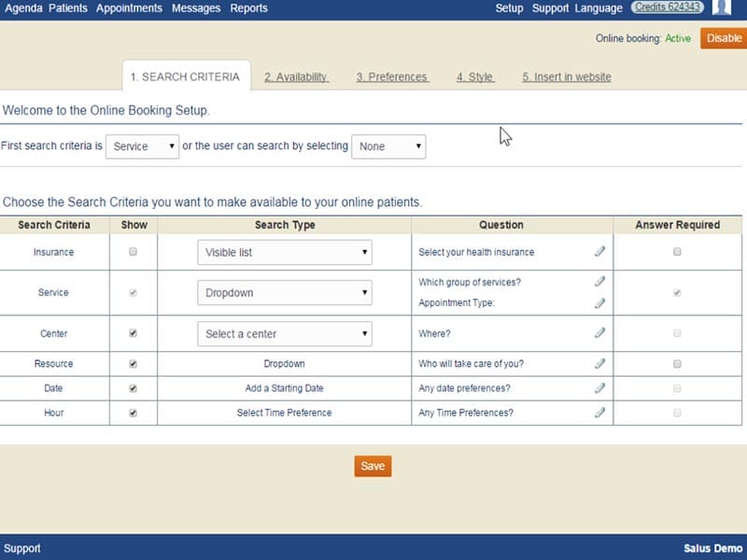Uncheck the Center show checkbox

pyautogui.click(x=133, y=333)
